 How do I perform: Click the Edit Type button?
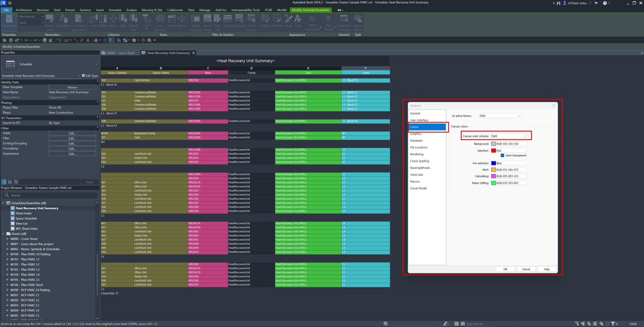pos(90,76)
